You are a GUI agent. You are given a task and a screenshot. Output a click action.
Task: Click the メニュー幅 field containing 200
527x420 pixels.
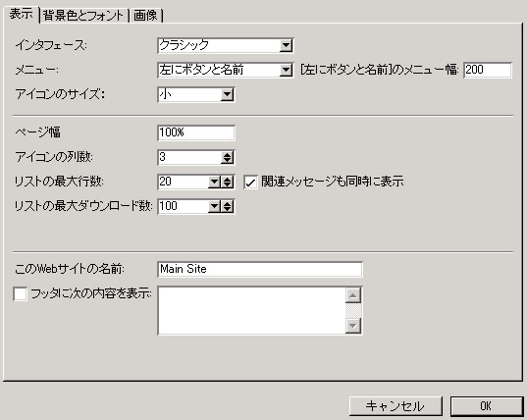488,70
